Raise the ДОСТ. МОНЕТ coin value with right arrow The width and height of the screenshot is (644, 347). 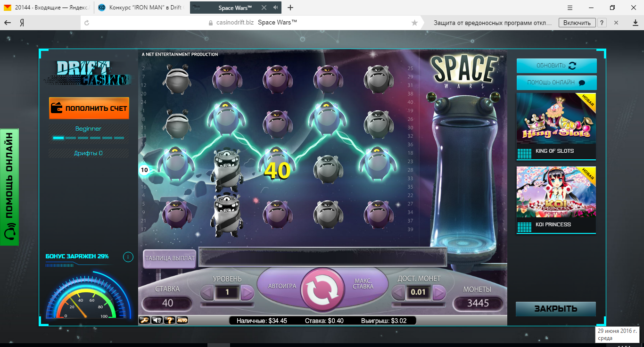pyautogui.click(x=439, y=293)
